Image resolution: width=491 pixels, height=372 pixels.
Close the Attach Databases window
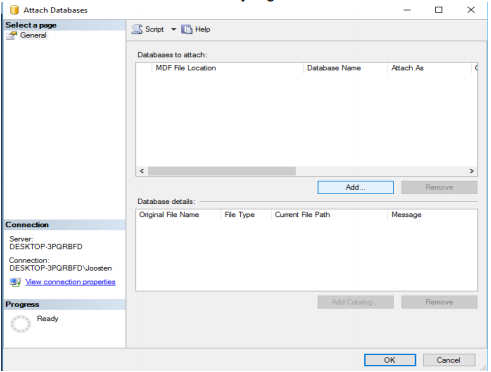(x=471, y=10)
